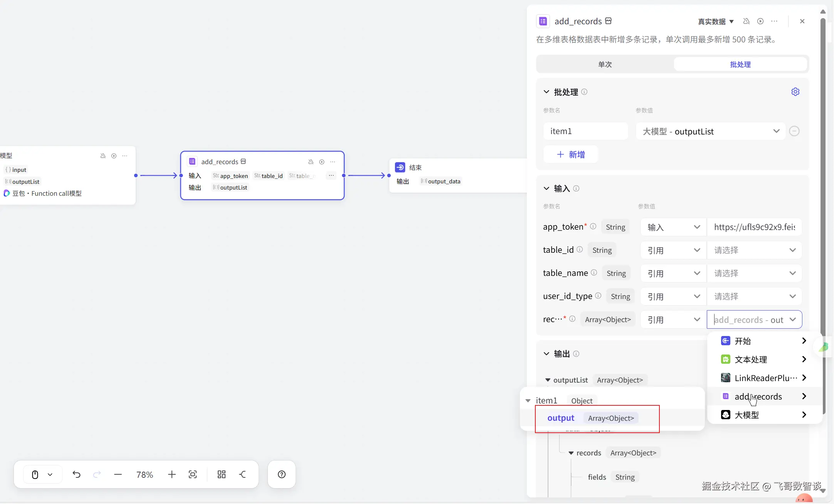Image resolution: width=834 pixels, height=504 pixels.
Task: Click the fit-to-view icon in the toolbar
Action: coord(193,474)
